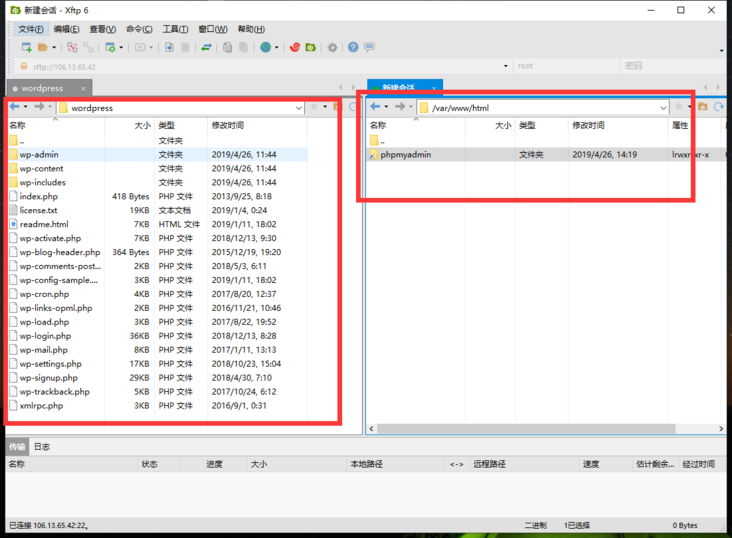Click the remote pane bookmark star icon
Screen dimensions: 732x538
pos(679,106)
